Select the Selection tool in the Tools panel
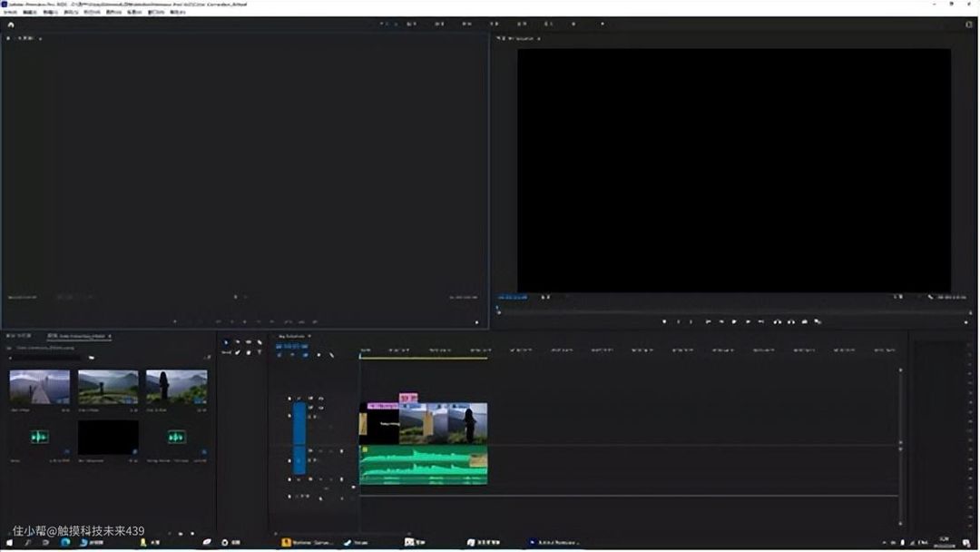This screenshot has width=980, height=552. [226, 342]
